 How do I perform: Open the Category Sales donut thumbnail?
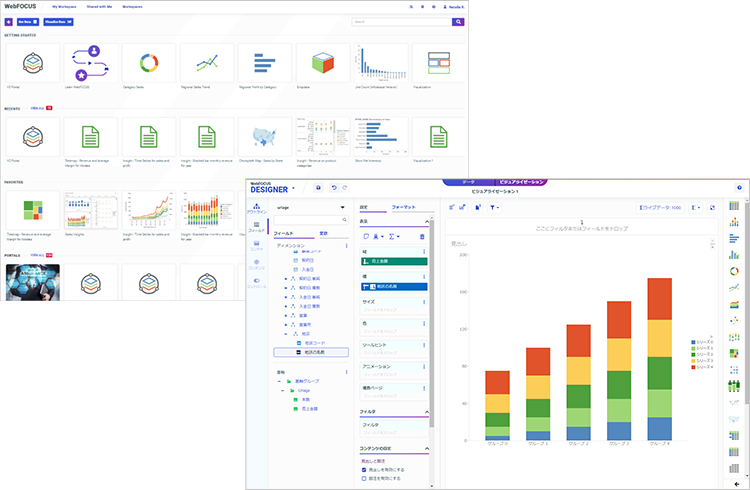[x=149, y=63]
